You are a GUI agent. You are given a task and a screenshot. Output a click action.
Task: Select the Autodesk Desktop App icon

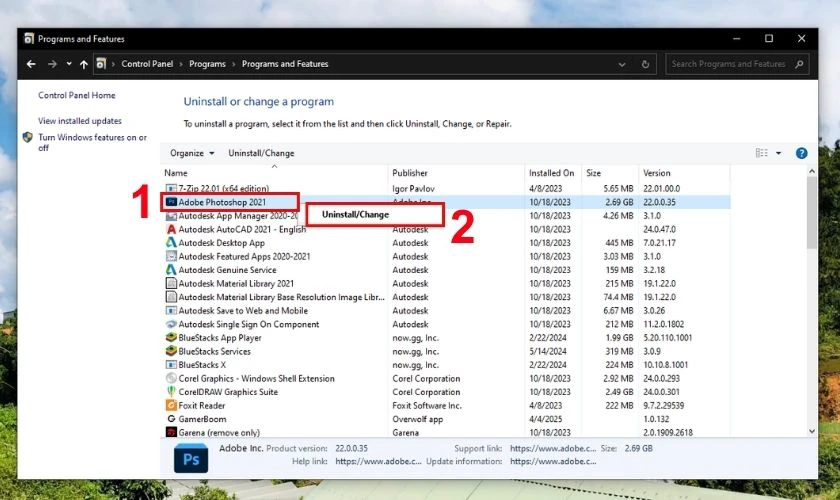(x=171, y=243)
